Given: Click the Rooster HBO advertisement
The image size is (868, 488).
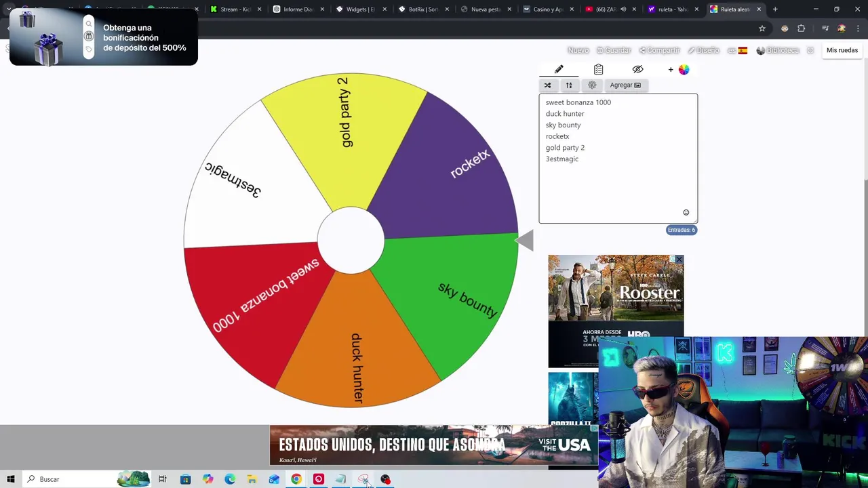Looking at the screenshot, I should click(x=616, y=310).
